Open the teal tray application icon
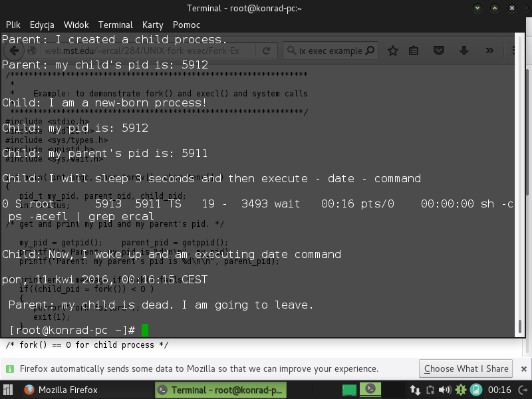Image resolution: width=532 pixels, height=399 pixels. point(475,390)
